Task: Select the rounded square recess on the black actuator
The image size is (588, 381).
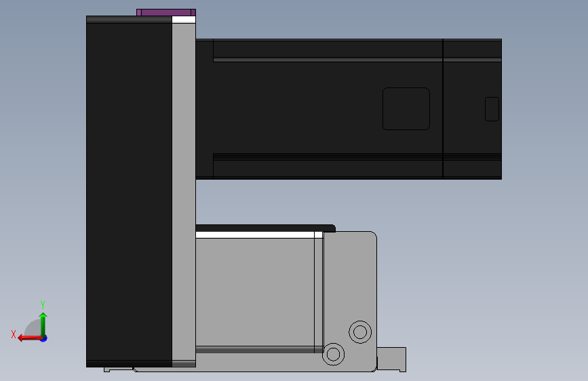Action: pos(406,108)
